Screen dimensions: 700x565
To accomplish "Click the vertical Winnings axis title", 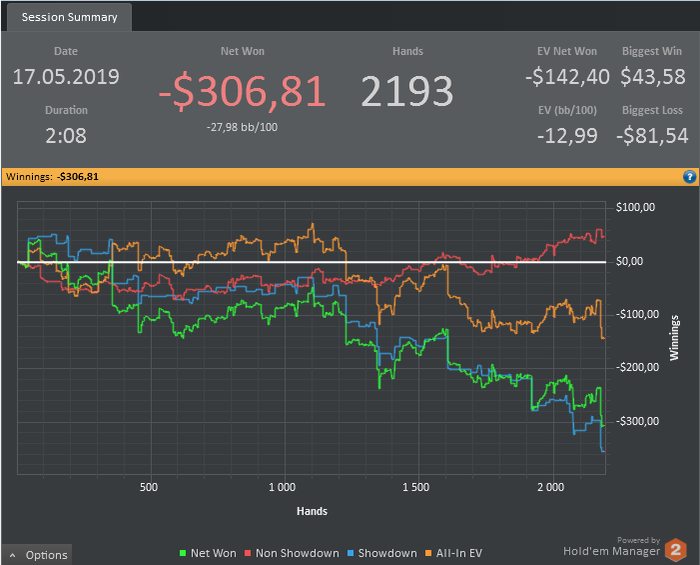I will (674, 338).
